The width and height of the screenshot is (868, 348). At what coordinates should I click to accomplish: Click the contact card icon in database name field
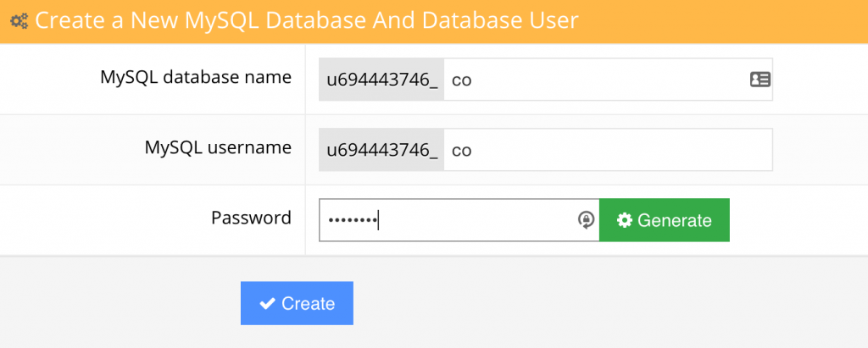click(x=759, y=80)
